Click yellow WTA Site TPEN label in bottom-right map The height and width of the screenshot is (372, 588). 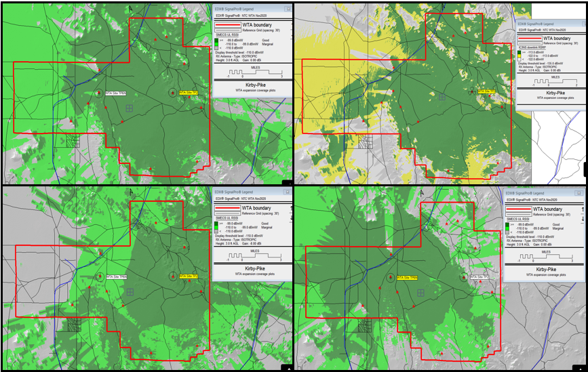tap(407, 277)
